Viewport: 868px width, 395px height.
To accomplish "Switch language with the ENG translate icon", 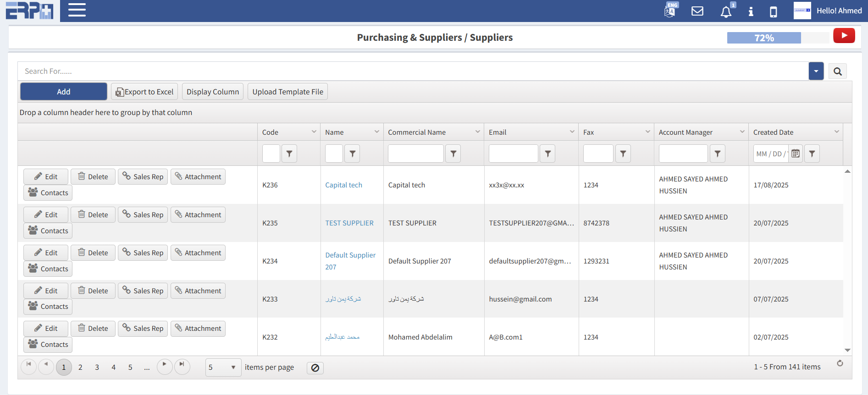I will tap(670, 11).
